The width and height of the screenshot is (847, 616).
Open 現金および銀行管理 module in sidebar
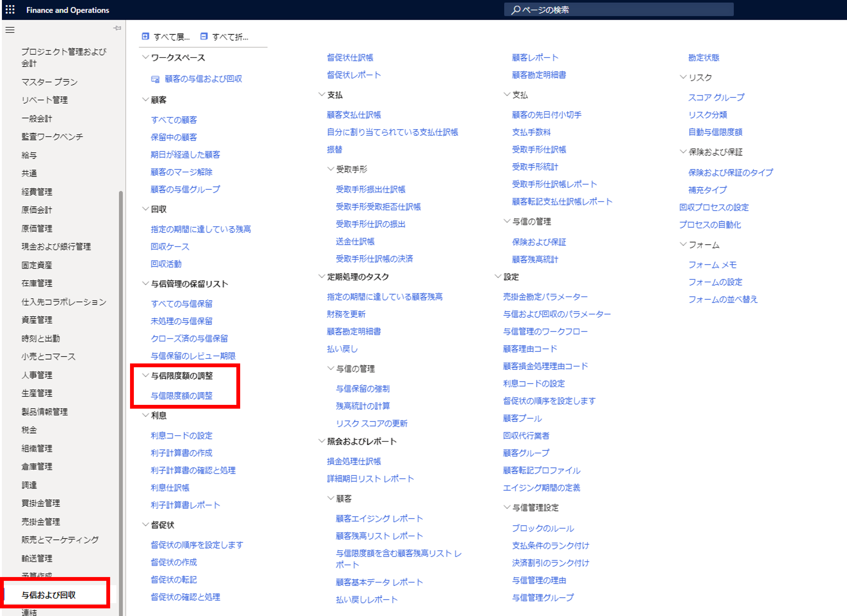56,246
